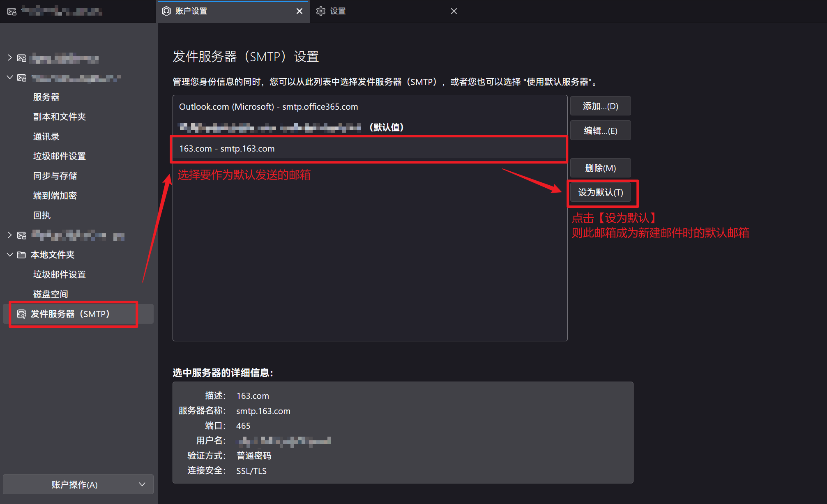
Task: Open the 账户操作(A) dropdown
Action: pyautogui.click(x=78, y=485)
